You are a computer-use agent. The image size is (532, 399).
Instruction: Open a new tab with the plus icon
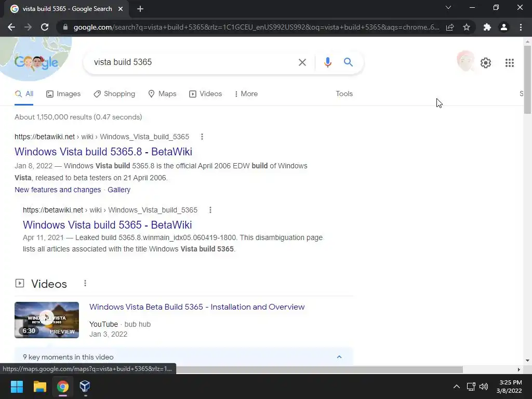[x=140, y=9]
